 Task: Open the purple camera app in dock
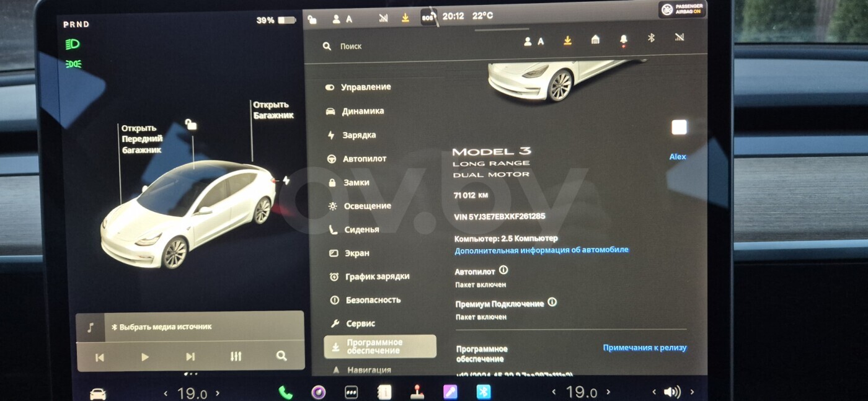click(x=319, y=392)
